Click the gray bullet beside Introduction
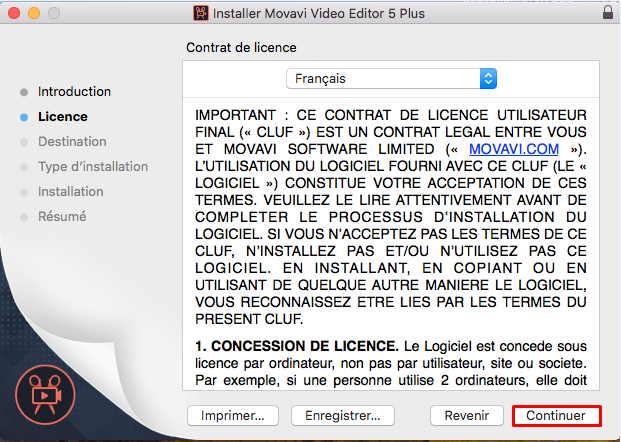The height and width of the screenshot is (442, 621). (x=24, y=92)
